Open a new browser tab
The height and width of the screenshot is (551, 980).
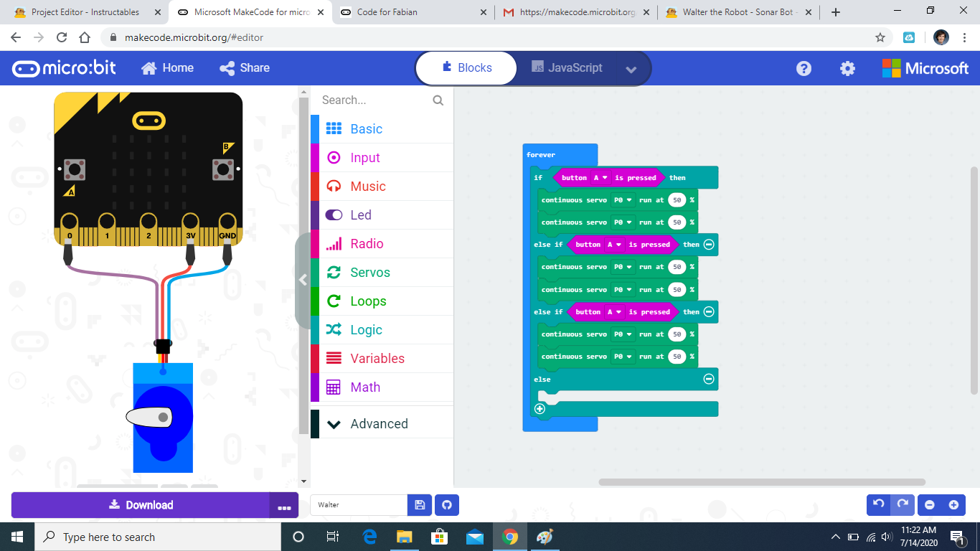point(836,12)
